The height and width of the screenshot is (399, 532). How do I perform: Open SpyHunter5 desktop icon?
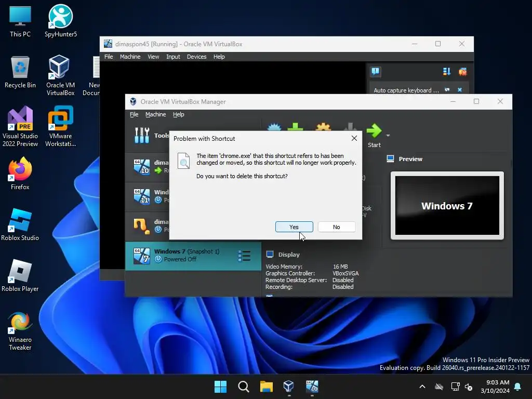coord(61,21)
